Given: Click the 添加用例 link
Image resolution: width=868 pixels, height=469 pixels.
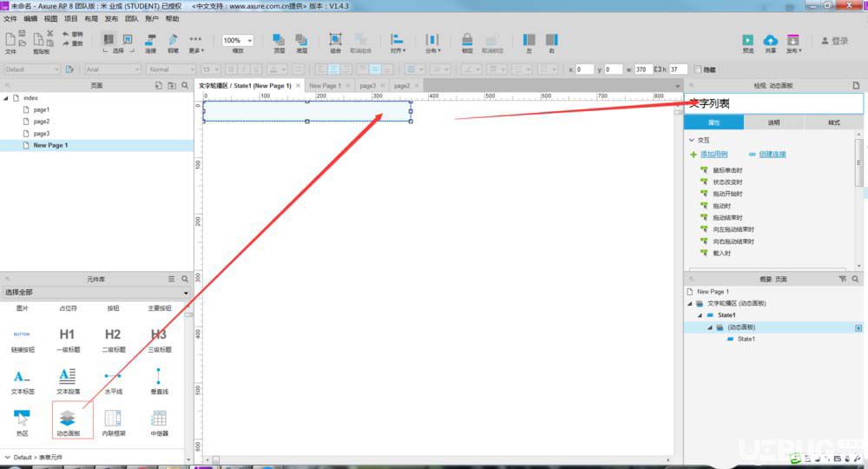Looking at the screenshot, I should click(x=713, y=154).
